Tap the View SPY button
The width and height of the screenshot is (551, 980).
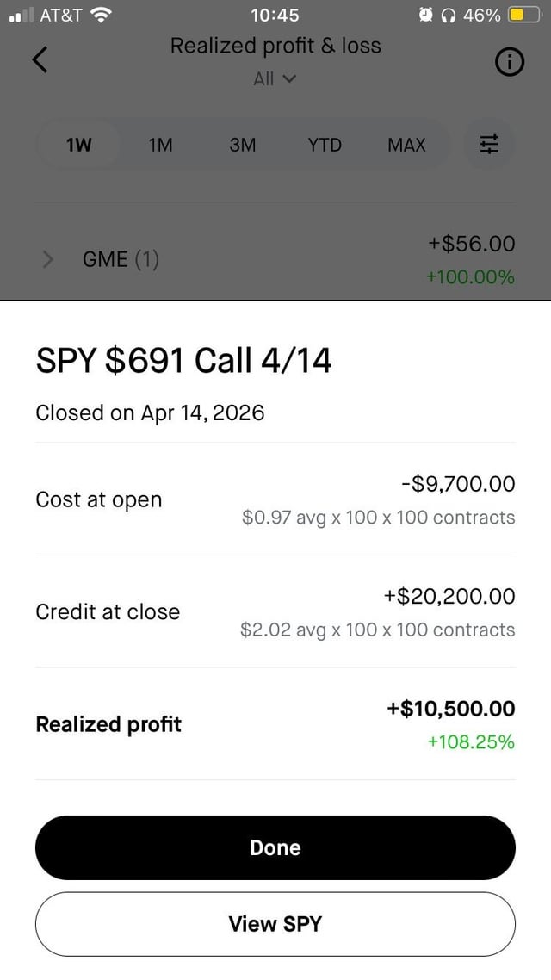[275, 924]
